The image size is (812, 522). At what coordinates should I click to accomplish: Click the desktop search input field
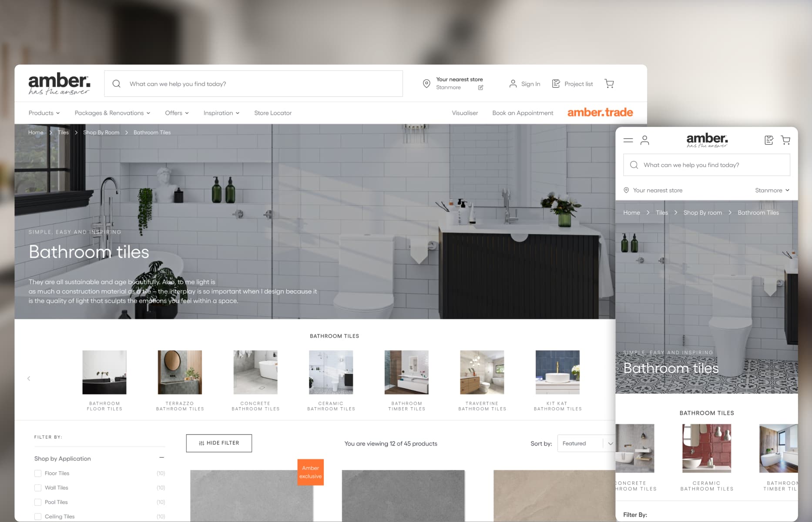pos(261,84)
